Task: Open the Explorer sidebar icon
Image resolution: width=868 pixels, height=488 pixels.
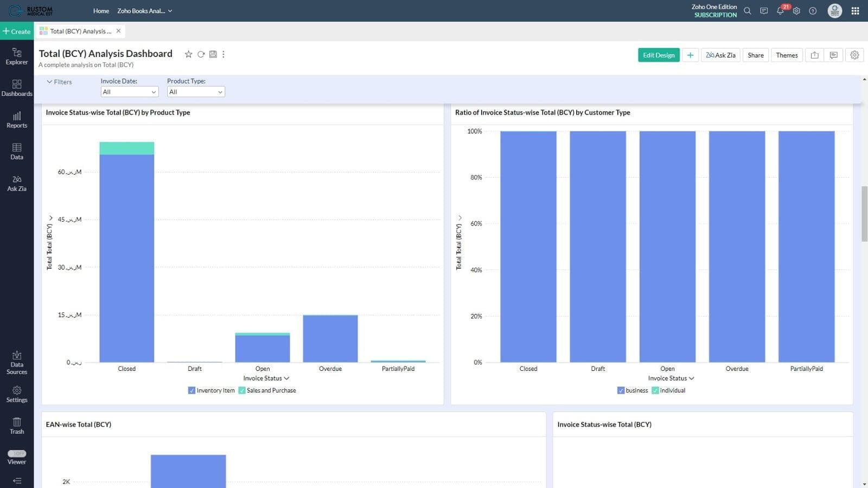Action: point(17,56)
